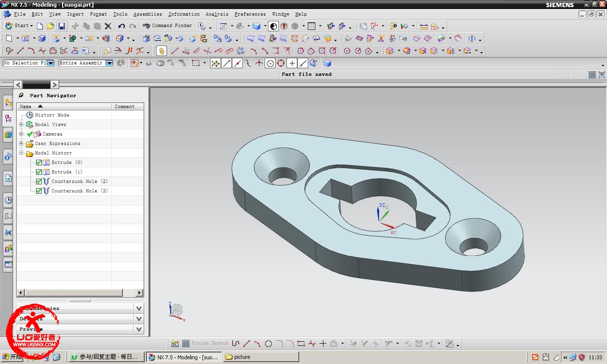607x364 pixels.
Task: Click the Measure Distance ruler icon
Action: pyautogui.click(x=424, y=26)
